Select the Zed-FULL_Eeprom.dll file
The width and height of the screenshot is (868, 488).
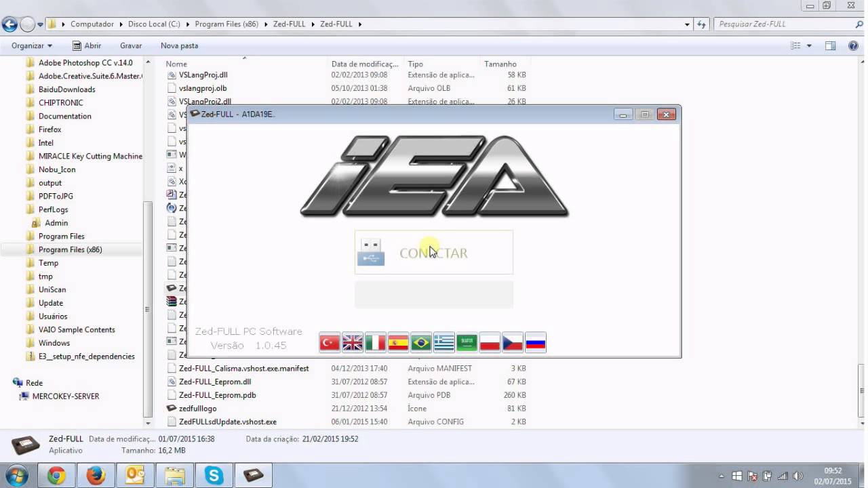[x=215, y=382]
